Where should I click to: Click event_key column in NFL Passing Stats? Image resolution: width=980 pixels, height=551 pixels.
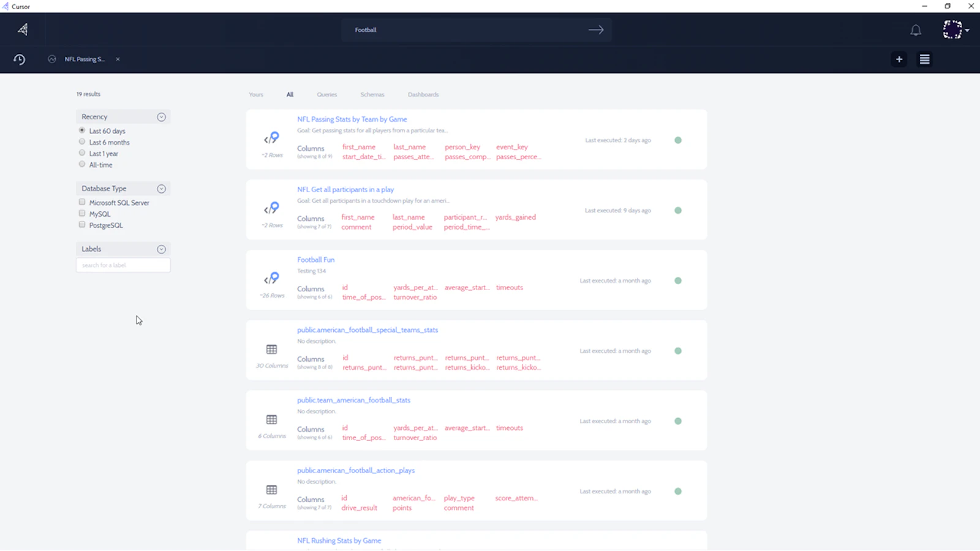[x=512, y=147]
